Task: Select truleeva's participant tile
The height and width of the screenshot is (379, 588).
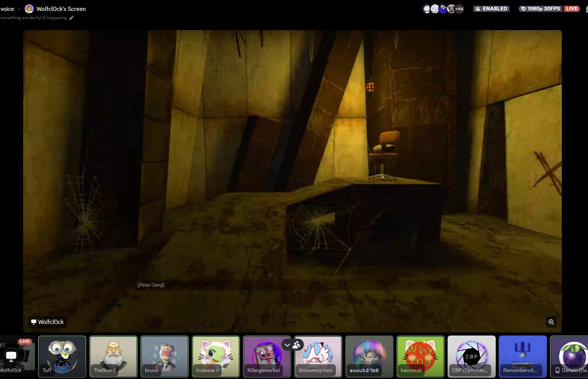Action: [216, 356]
